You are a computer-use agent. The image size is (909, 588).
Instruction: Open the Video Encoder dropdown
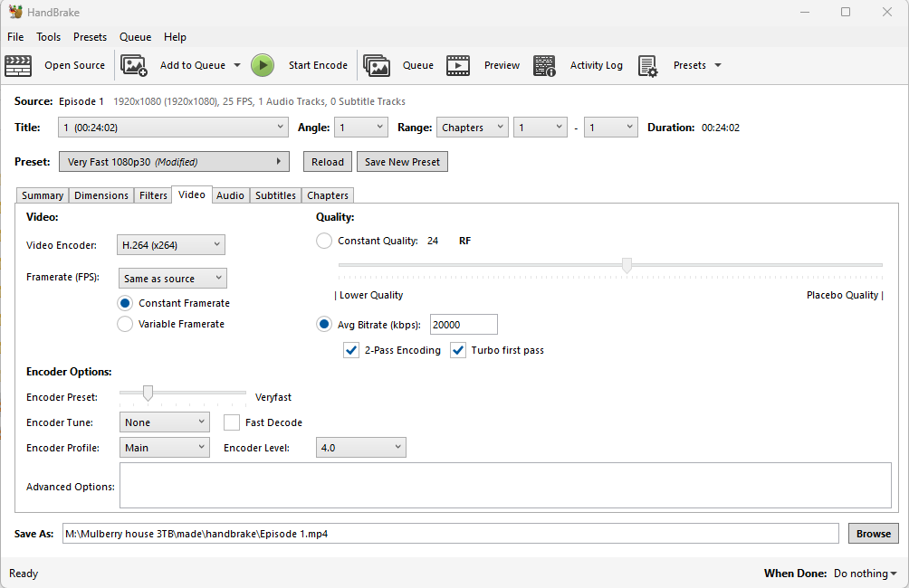click(x=171, y=245)
